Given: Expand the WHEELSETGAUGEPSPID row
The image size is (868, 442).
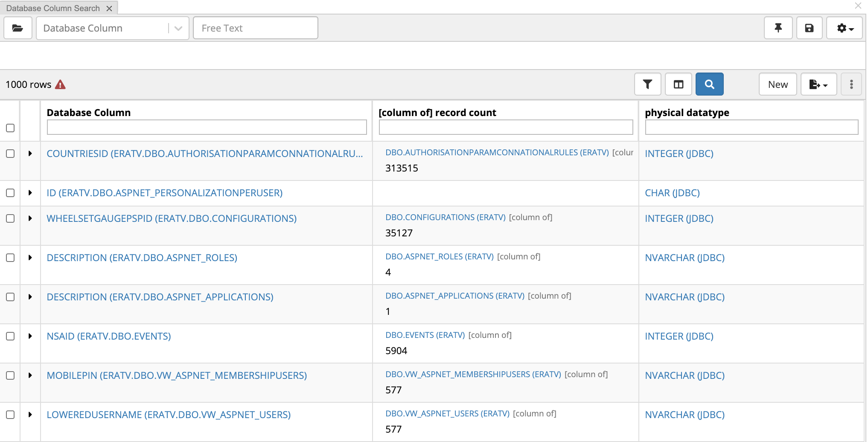Looking at the screenshot, I should [x=30, y=218].
